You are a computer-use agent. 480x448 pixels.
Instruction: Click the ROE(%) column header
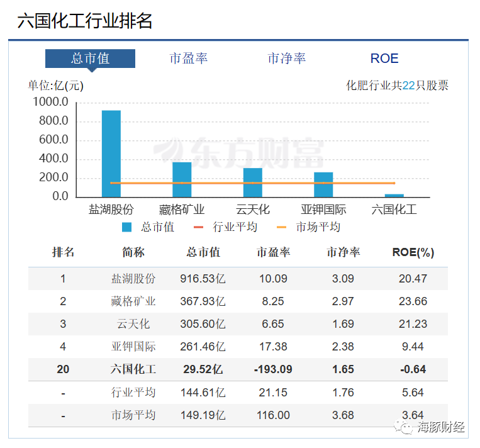(413, 252)
